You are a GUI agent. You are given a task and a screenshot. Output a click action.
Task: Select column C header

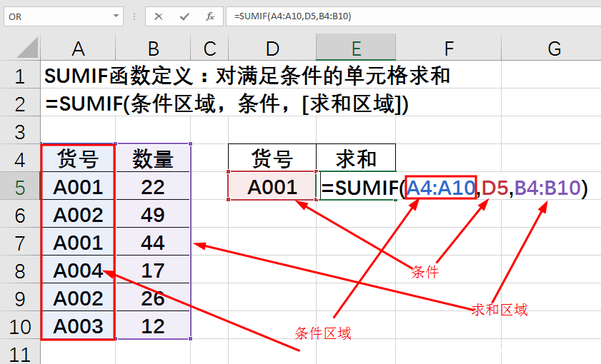[209, 49]
